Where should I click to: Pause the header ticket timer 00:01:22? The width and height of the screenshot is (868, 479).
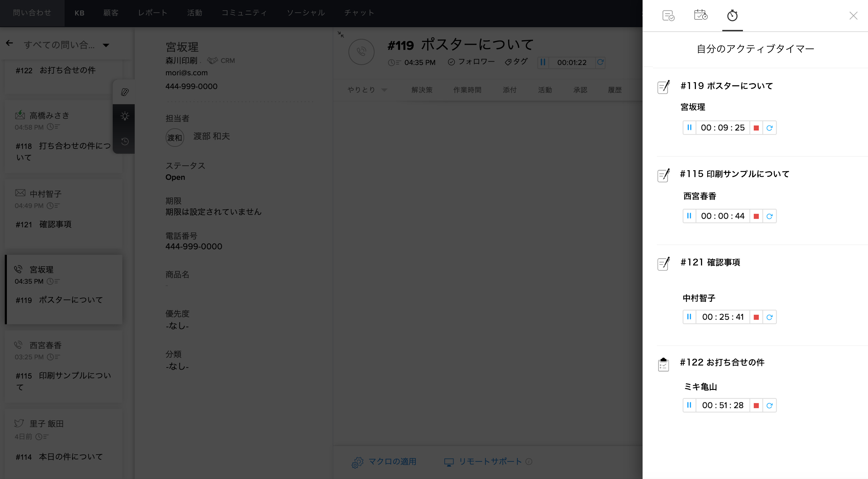click(543, 62)
